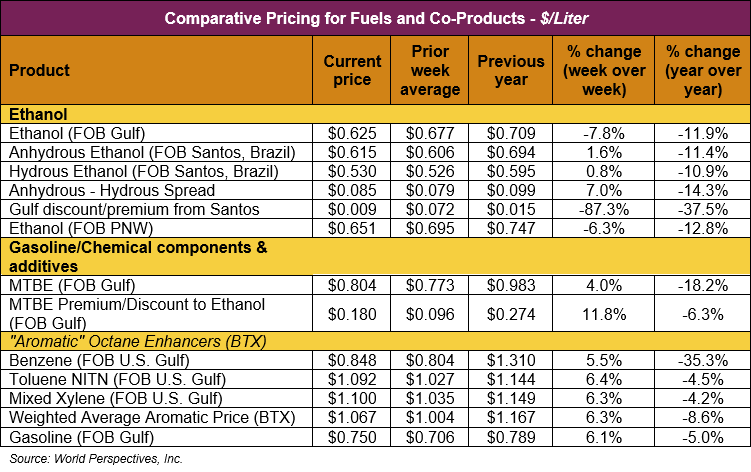Select the Ethanol section heading row
This screenshot has width=751, height=472.
pos(37,115)
